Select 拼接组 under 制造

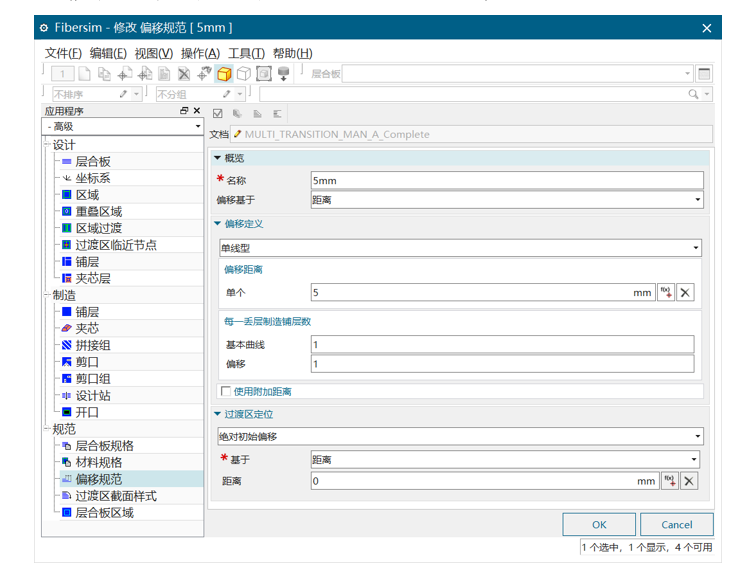coord(93,345)
